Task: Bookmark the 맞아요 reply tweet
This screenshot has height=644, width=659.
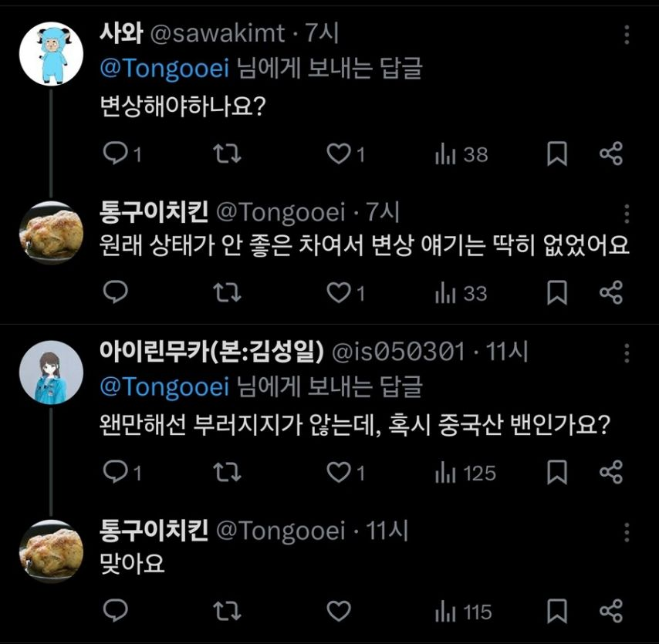Action: click(x=556, y=612)
